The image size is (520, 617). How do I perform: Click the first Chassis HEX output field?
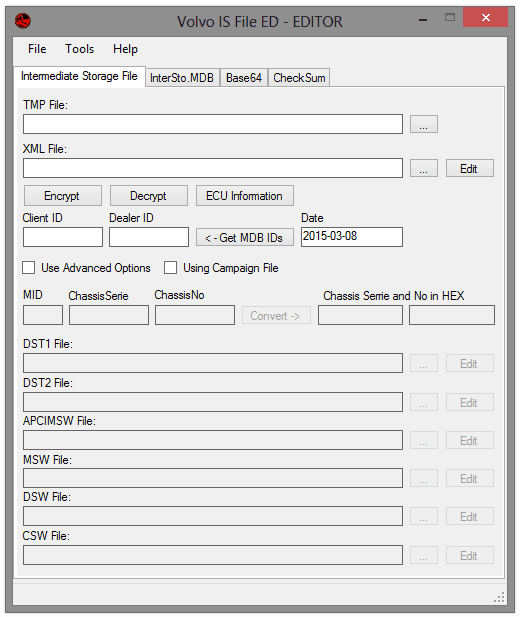[360, 315]
